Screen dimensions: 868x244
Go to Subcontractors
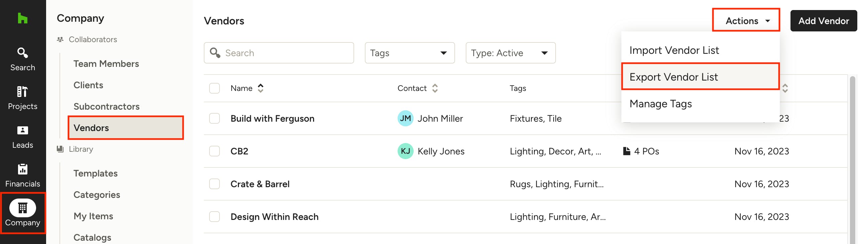[107, 107]
